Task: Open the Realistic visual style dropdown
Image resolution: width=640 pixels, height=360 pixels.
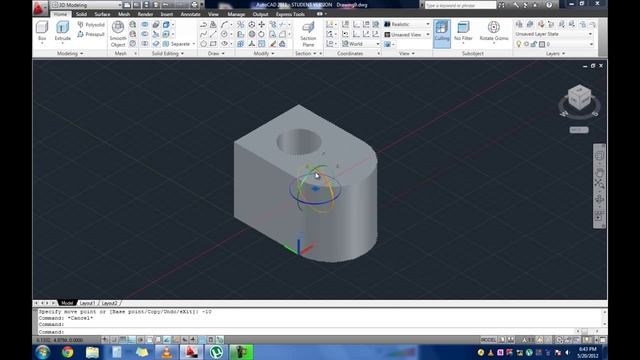Action: 407,24
